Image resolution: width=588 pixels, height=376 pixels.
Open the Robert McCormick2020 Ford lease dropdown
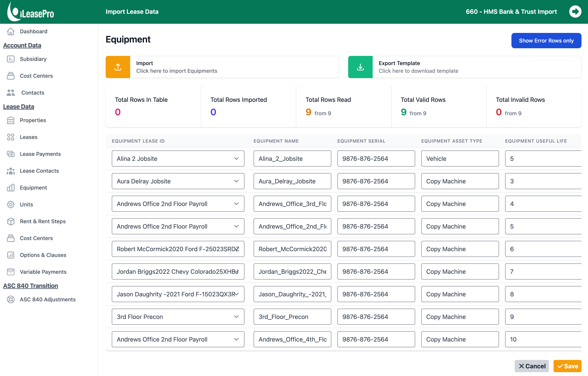pos(178,249)
